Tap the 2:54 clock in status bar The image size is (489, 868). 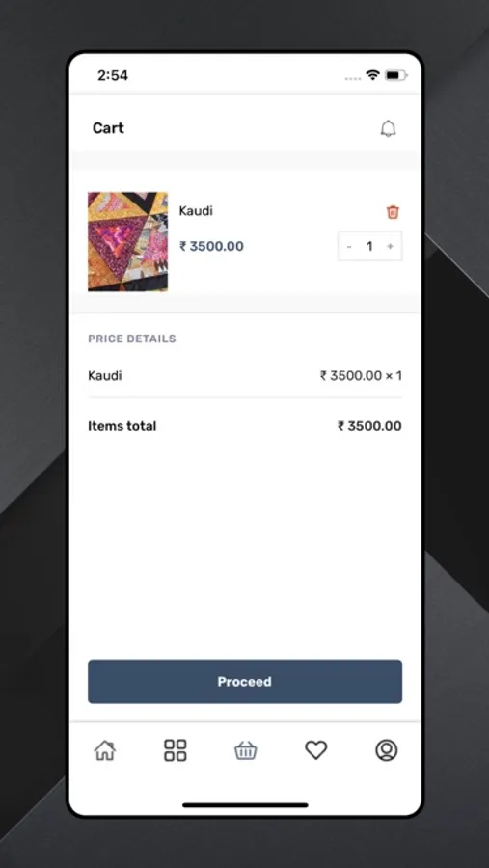pyautogui.click(x=113, y=75)
